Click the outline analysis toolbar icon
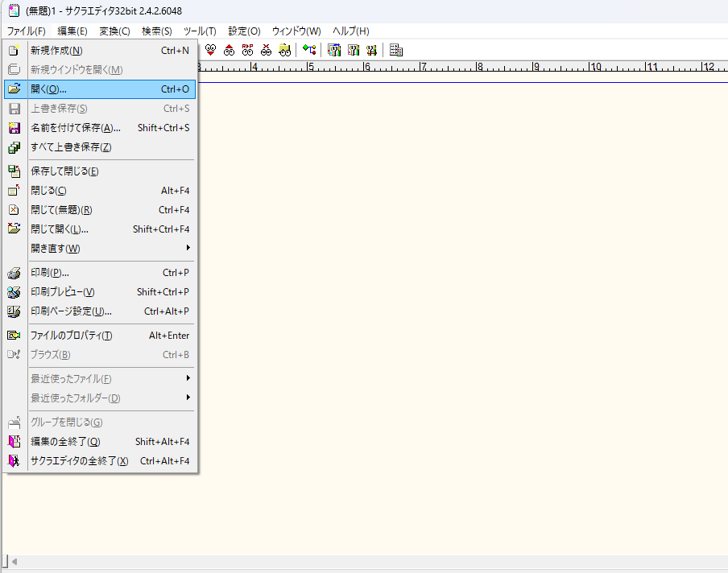Image resolution: width=728 pixels, height=573 pixels. (x=309, y=50)
